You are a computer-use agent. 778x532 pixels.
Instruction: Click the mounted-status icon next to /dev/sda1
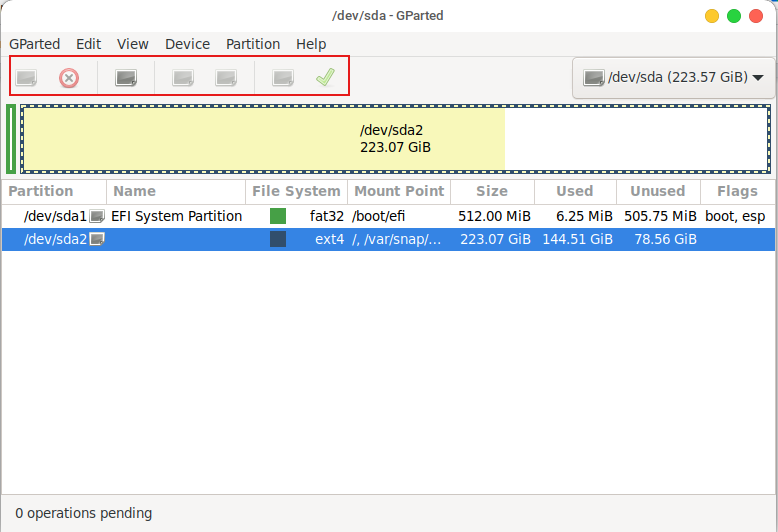point(97,216)
